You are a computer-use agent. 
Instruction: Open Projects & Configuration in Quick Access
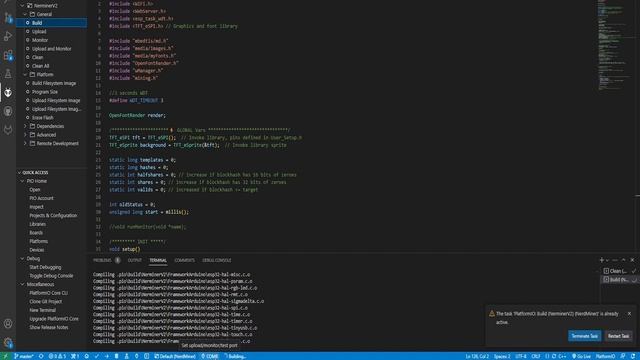[53, 216]
